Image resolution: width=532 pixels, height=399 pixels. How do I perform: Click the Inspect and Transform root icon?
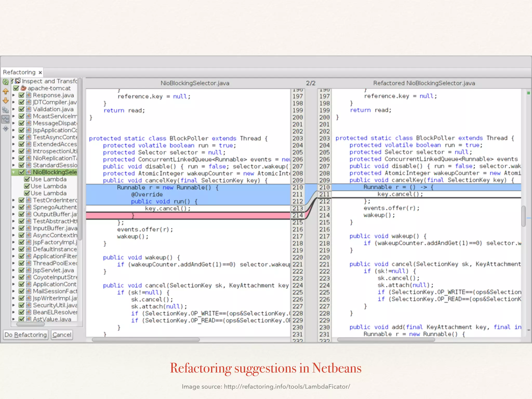[x=18, y=81]
